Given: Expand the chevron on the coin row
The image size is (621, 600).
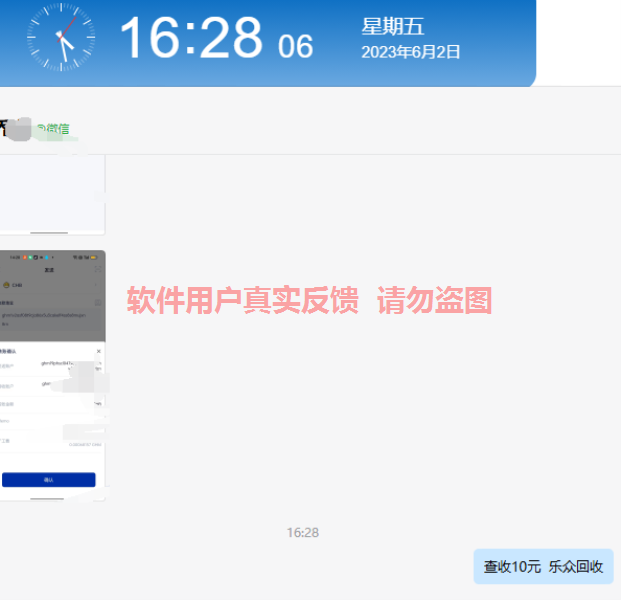Looking at the screenshot, I should (98, 285).
